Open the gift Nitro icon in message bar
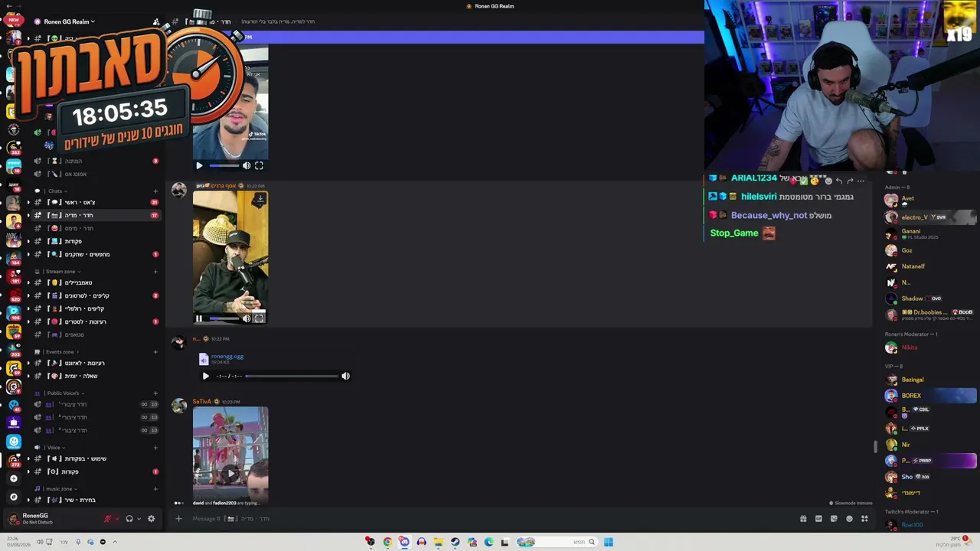This screenshot has height=551, width=980. click(x=803, y=519)
